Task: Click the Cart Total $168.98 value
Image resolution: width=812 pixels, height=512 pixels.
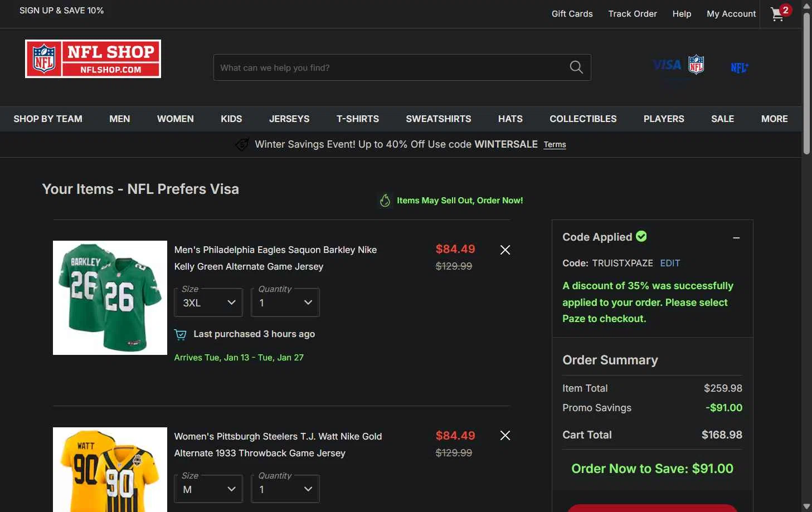Action: 722,435
